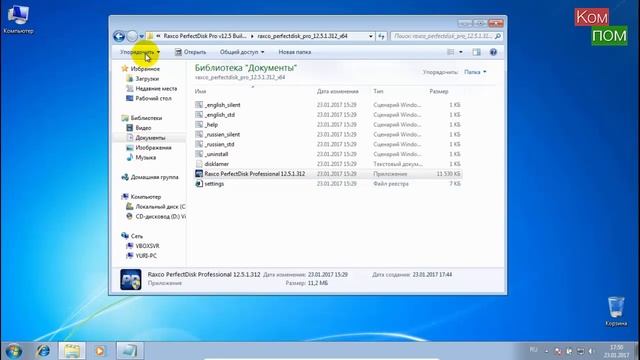Open the Windows Start menu
Screen dimensions: 640x360
pyautogui.click(x=13, y=351)
